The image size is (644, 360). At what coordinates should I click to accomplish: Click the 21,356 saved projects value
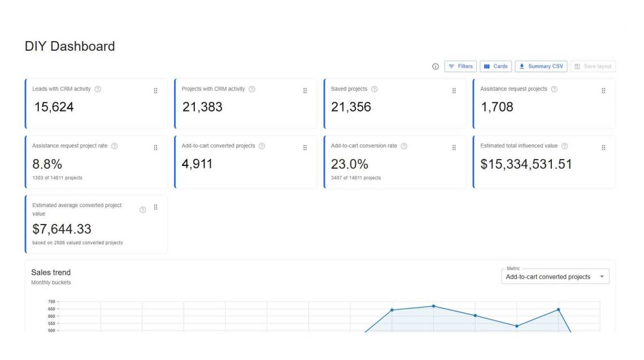(x=351, y=107)
